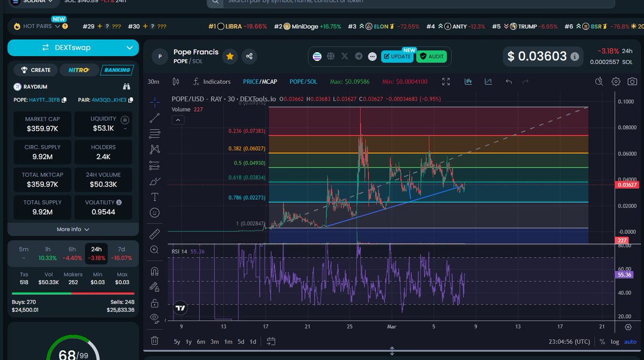Select the text annotation tool

pos(155,197)
